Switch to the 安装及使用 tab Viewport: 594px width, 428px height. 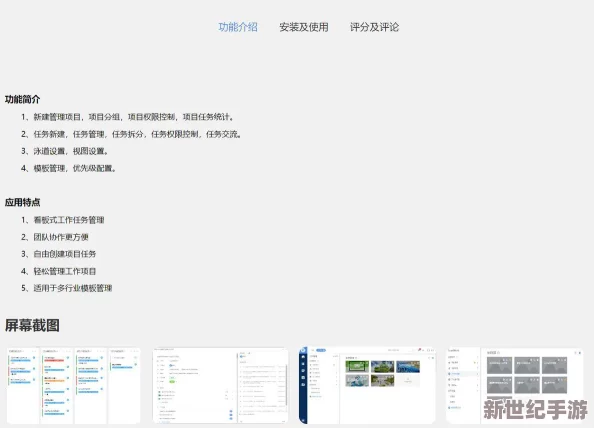(x=304, y=27)
